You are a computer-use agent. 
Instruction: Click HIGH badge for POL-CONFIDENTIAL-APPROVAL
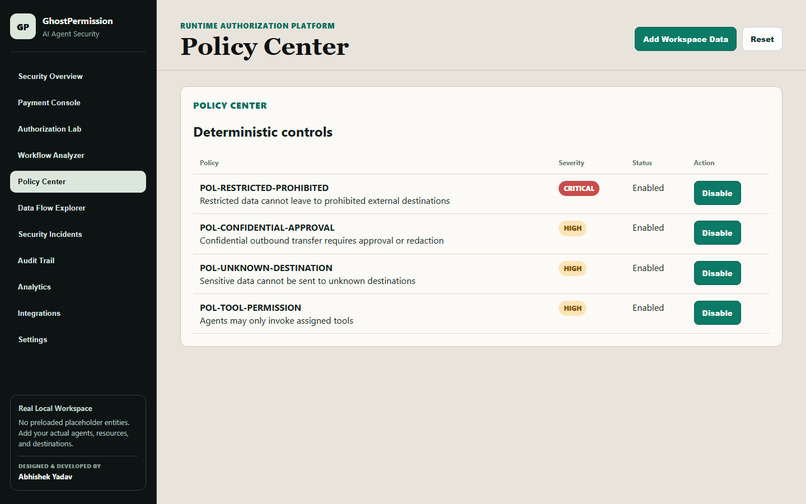coord(573,228)
